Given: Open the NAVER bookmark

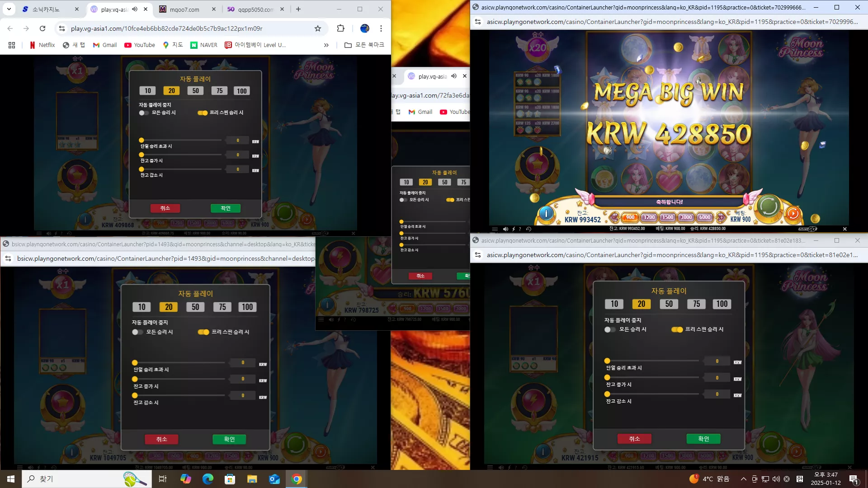Looking at the screenshot, I should click(204, 45).
